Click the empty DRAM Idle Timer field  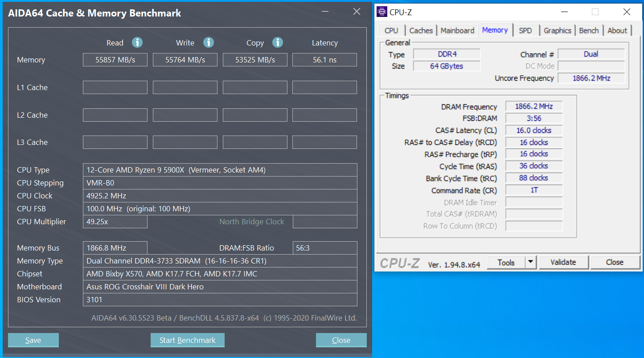[534, 202]
